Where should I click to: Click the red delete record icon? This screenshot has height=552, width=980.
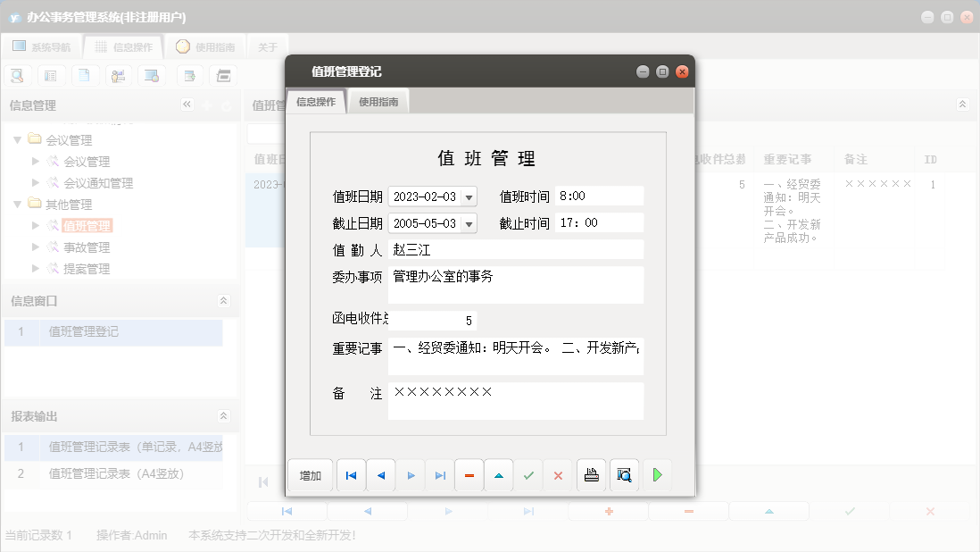tap(469, 475)
